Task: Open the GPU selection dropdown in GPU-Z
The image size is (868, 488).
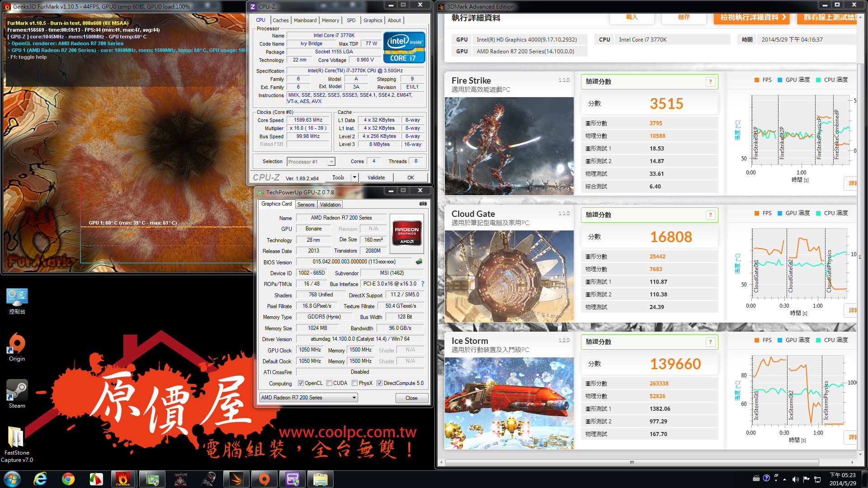Action: click(309, 398)
